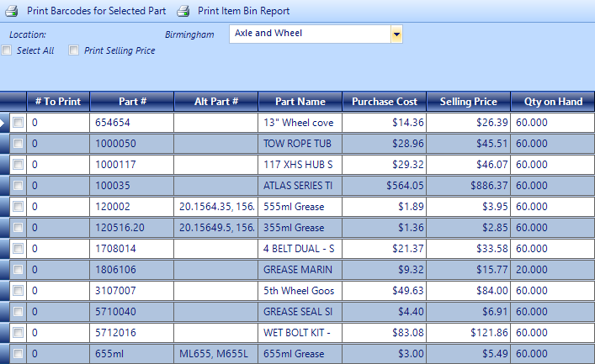Select the checkbox for 355ml Grease row
Image resolution: width=595 pixels, height=364 pixels.
(x=18, y=228)
